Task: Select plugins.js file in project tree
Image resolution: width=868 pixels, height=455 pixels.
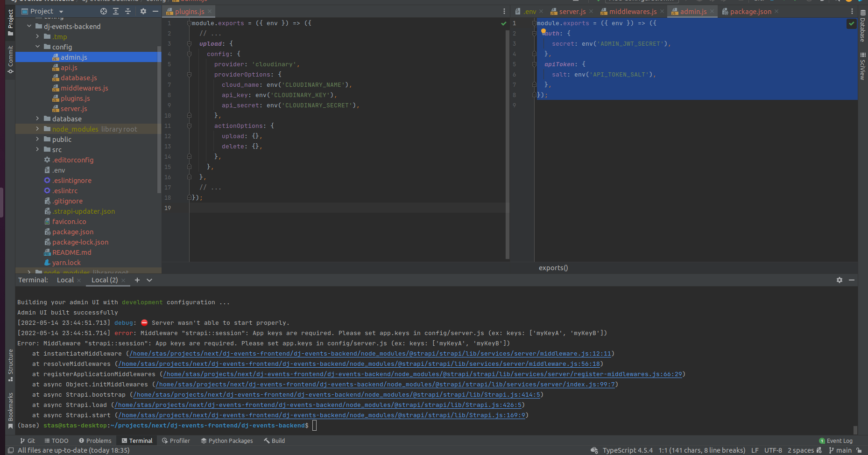Action: [75, 98]
